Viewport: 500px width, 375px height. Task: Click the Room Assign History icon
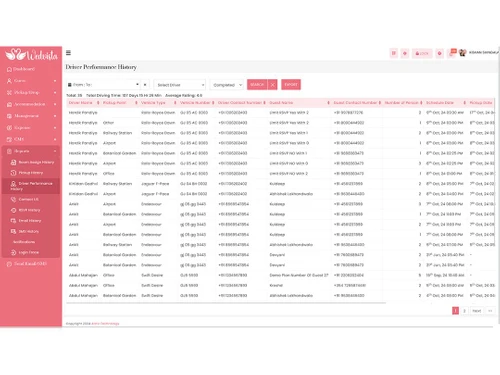(x=13, y=162)
